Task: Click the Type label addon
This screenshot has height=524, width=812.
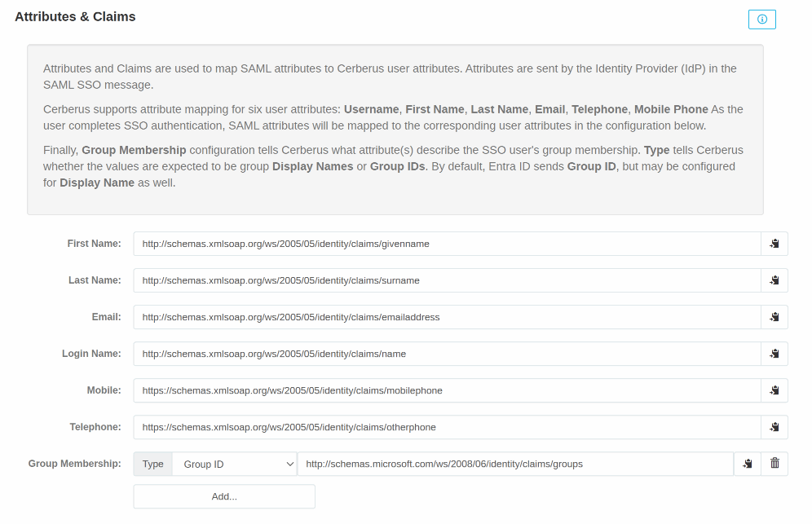Action: [x=152, y=464]
